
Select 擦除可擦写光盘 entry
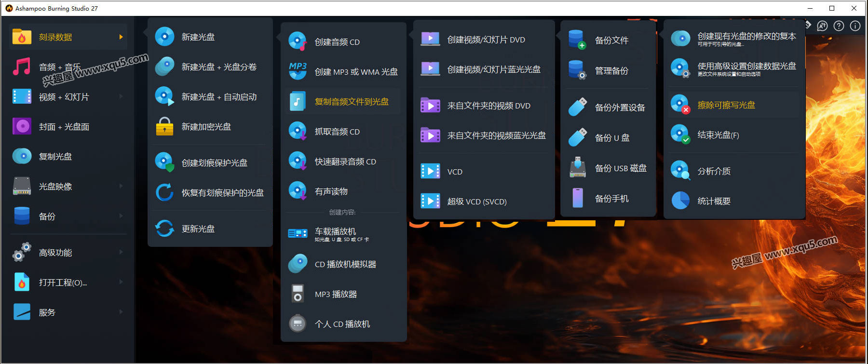(726, 105)
